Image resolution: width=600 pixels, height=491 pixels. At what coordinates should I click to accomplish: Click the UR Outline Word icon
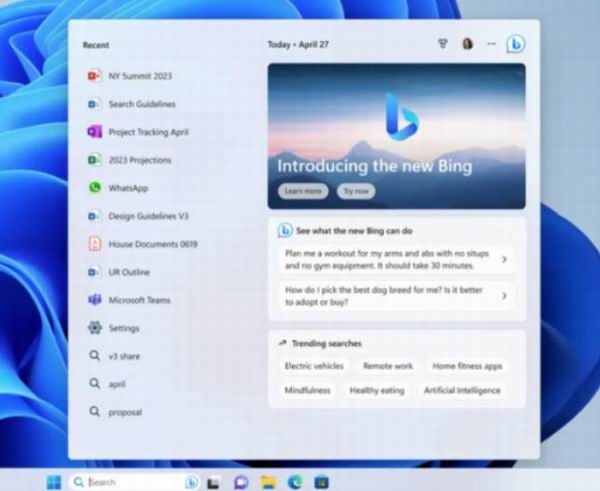coord(94,272)
